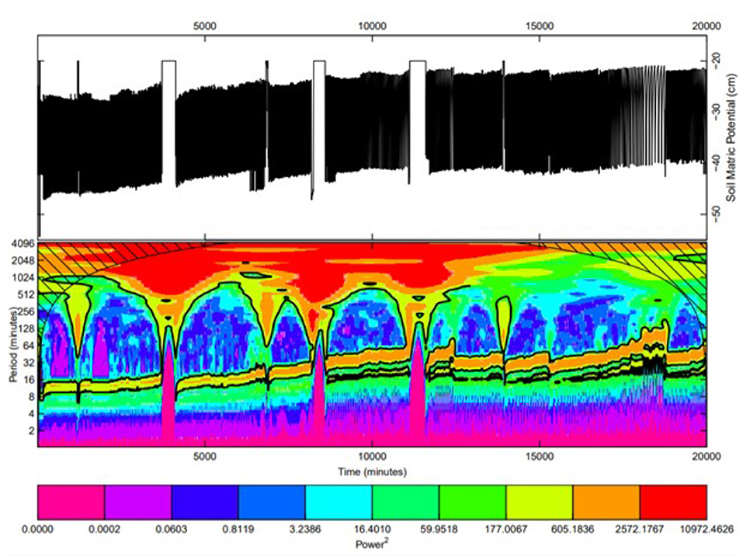Click the 512 period axis tick label
The image size is (743, 560).
(x=27, y=295)
